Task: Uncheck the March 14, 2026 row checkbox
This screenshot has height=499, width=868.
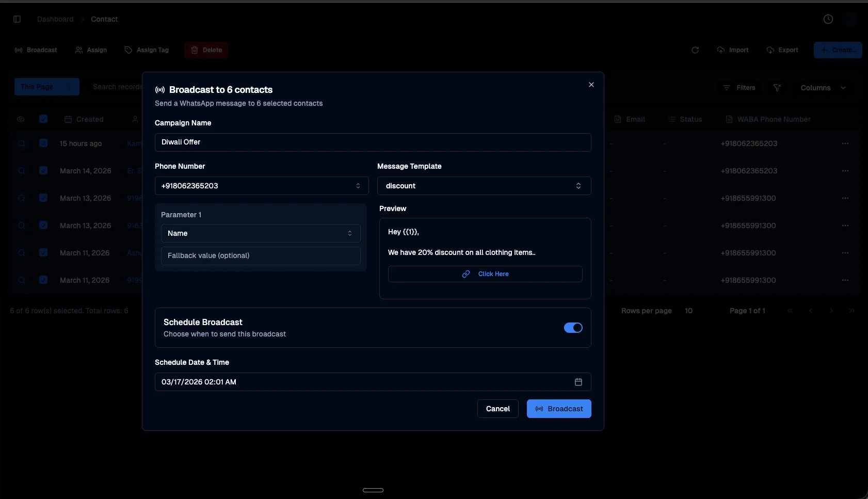Action: point(43,171)
